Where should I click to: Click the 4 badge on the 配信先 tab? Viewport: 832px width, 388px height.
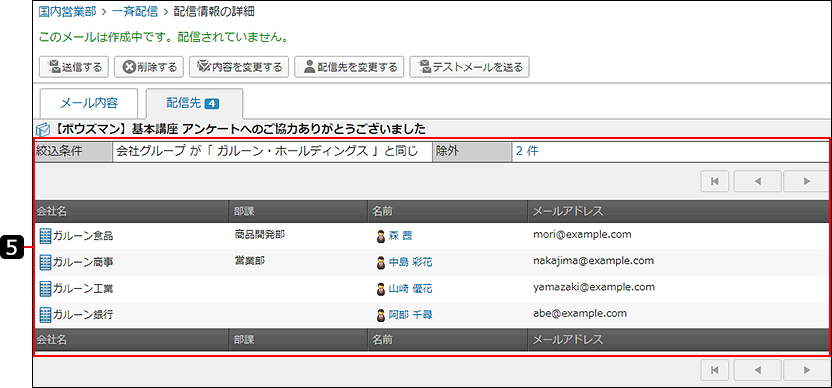212,104
